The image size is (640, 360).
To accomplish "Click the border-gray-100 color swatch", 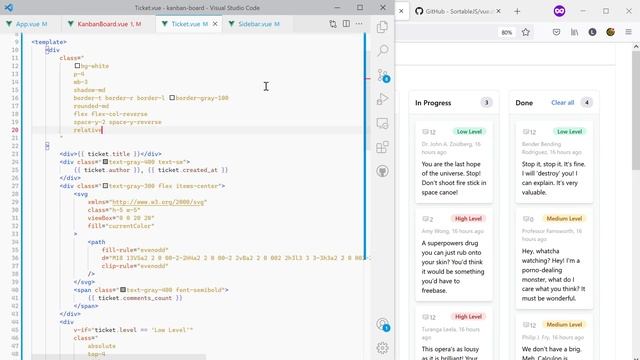I will 172,98.
